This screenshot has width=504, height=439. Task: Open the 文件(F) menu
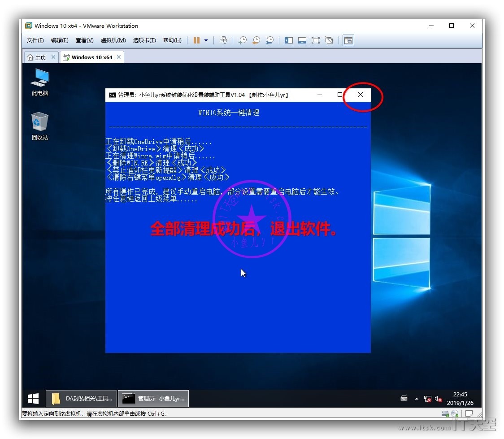coord(35,40)
